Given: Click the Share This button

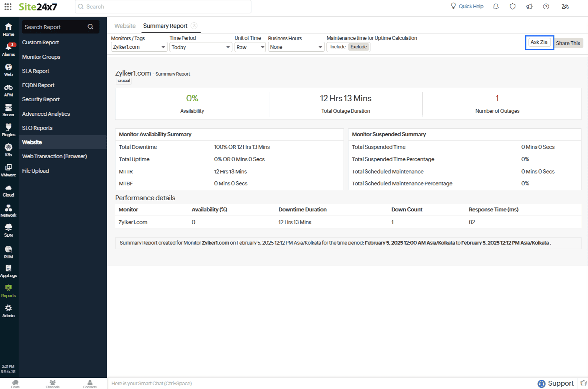Looking at the screenshot, I should tap(568, 43).
